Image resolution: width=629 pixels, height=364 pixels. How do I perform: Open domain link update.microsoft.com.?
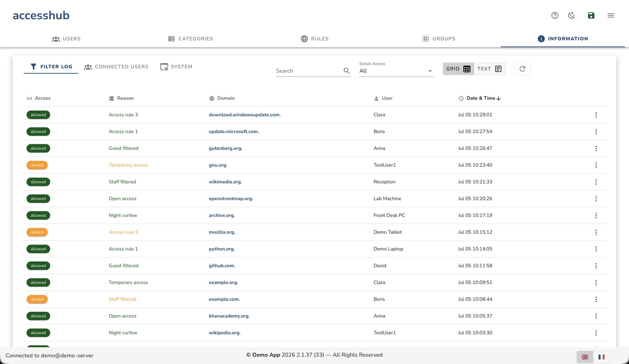234,131
